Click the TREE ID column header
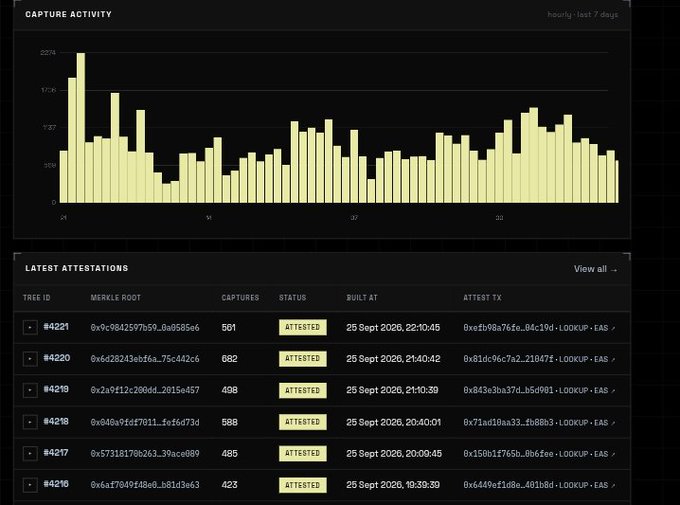Viewport: 680px width, 505px height. point(36,298)
